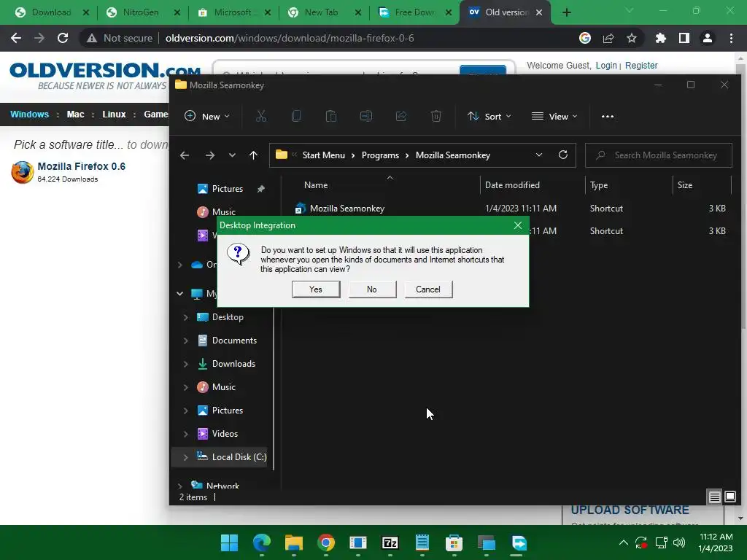The width and height of the screenshot is (747, 560).
Task: Switch to the NitroGen browser tab
Action: pyautogui.click(x=141, y=12)
